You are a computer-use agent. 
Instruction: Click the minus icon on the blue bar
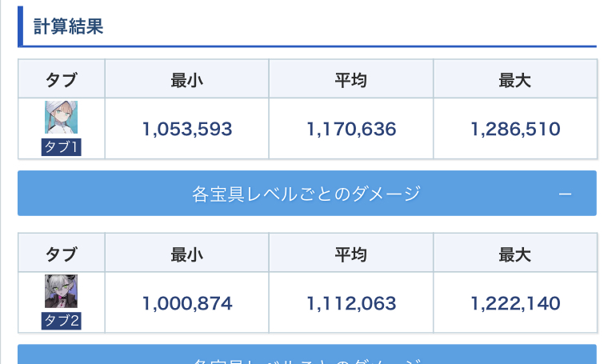(565, 194)
